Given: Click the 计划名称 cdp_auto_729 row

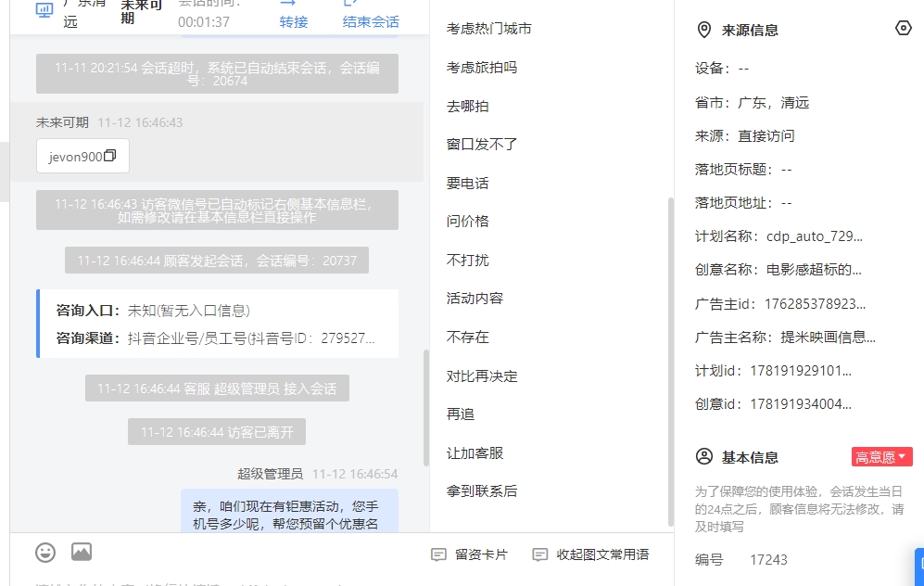Looking at the screenshot, I should 779,236.
